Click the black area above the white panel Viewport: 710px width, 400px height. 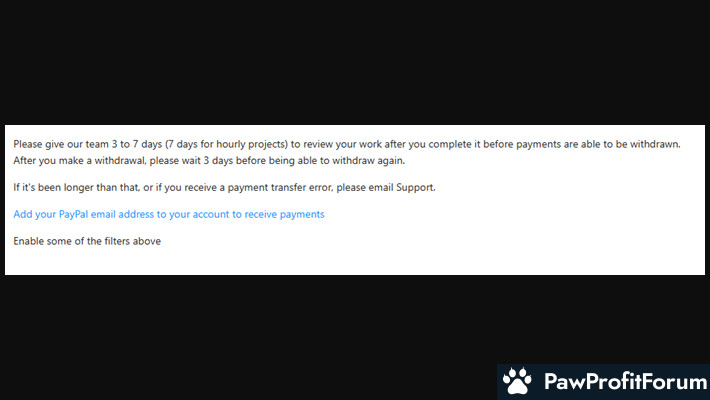point(355,62)
